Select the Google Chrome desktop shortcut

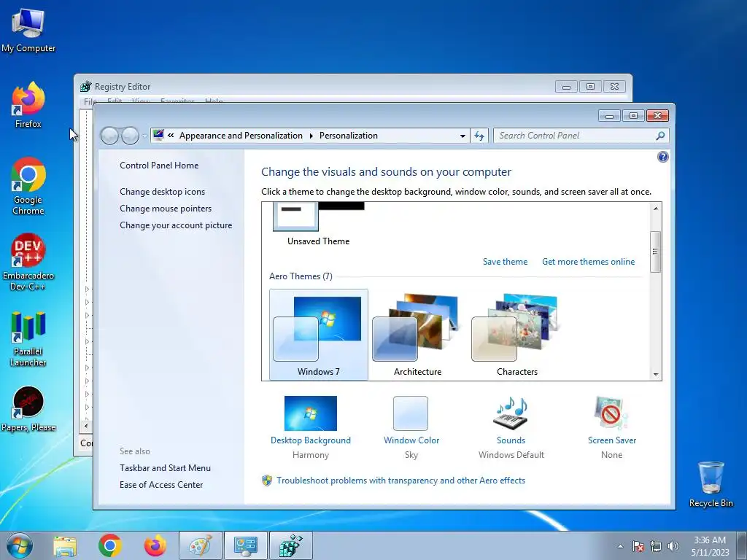coord(28,186)
